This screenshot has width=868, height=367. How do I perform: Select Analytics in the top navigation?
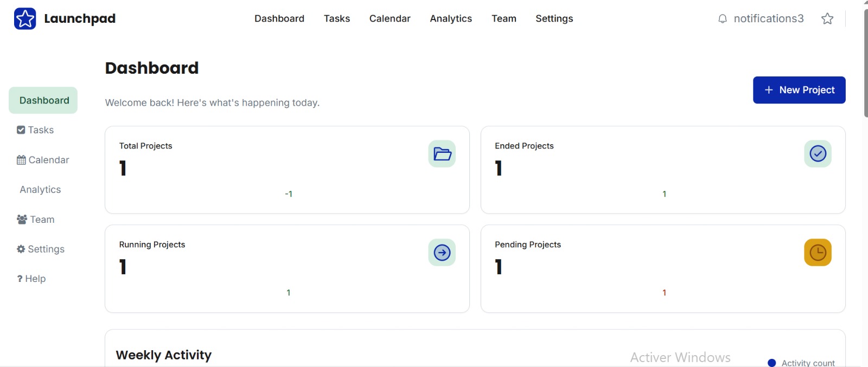450,19
